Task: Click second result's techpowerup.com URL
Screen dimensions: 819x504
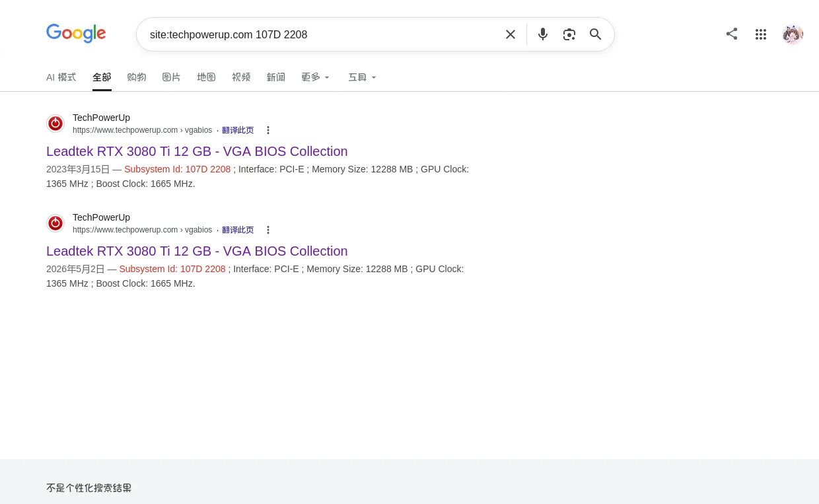Action: click(x=142, y=230)
